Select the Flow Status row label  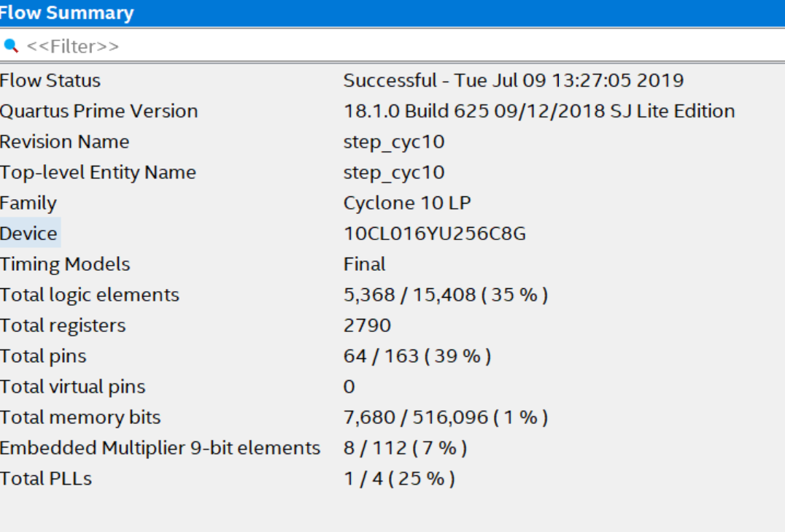(50, 80)
